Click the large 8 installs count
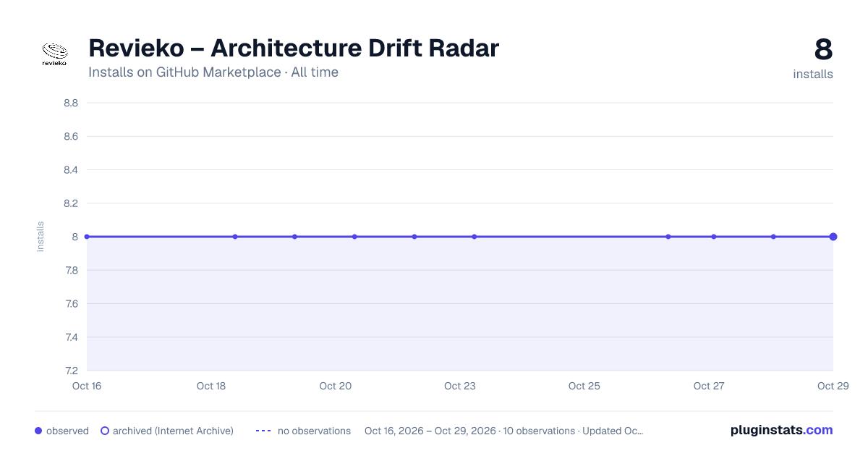868x456 pixels. coord(823,49)
